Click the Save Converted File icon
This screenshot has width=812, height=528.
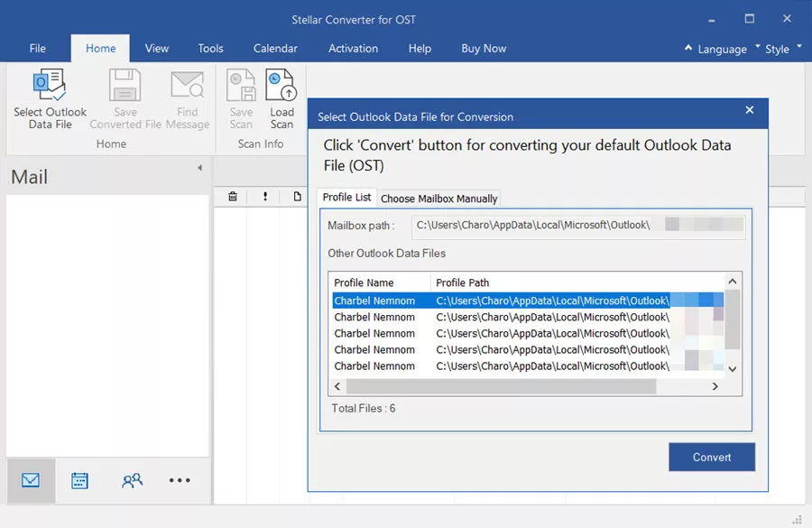125,86
